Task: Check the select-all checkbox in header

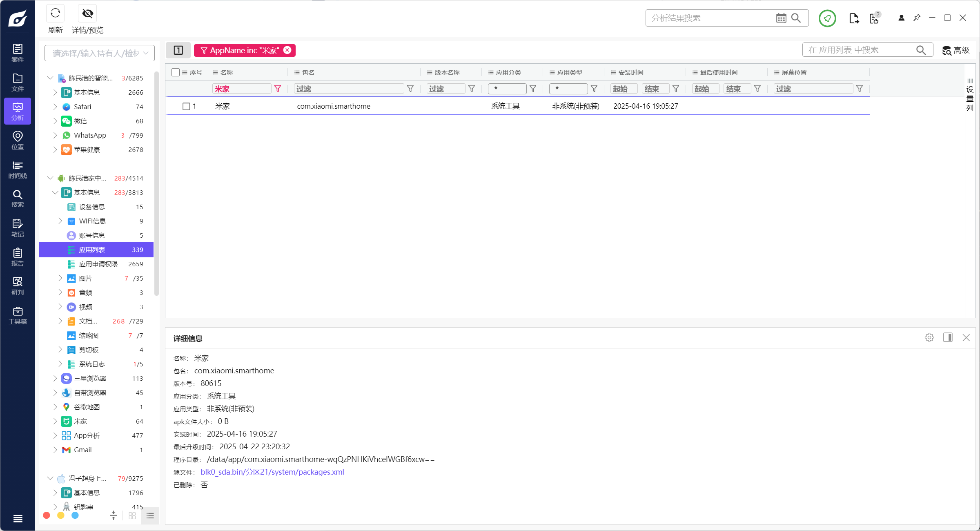Action: [176, 72]
